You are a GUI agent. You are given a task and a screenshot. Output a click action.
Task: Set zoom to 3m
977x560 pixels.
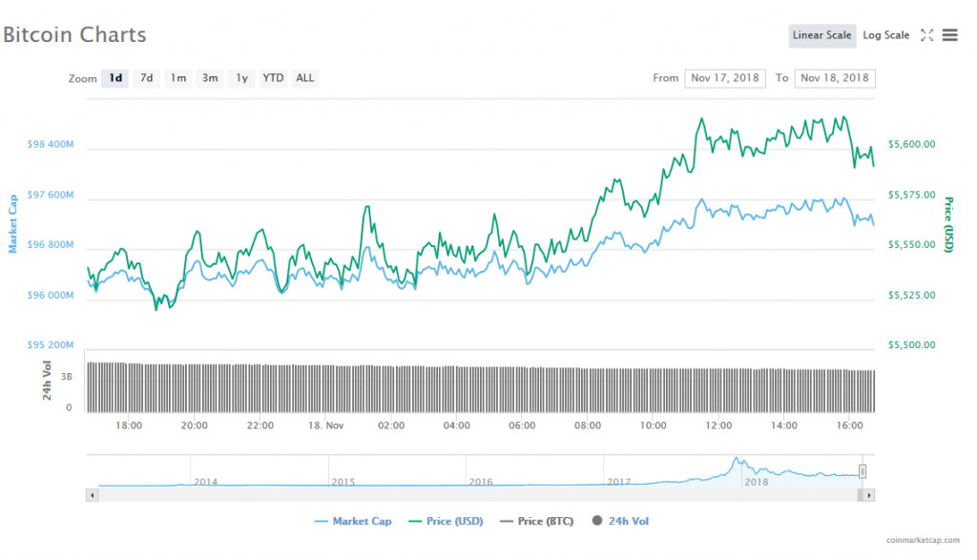(x=210, y=78)
